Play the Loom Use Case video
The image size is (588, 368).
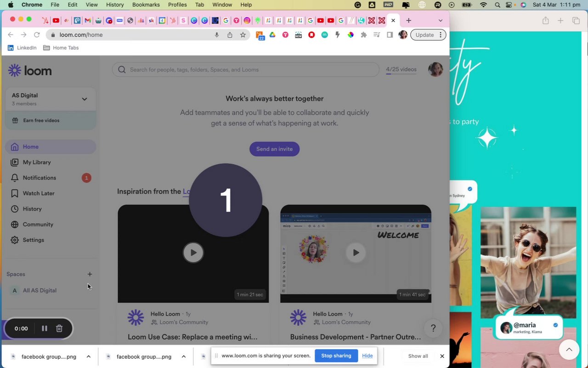(193, 253)
